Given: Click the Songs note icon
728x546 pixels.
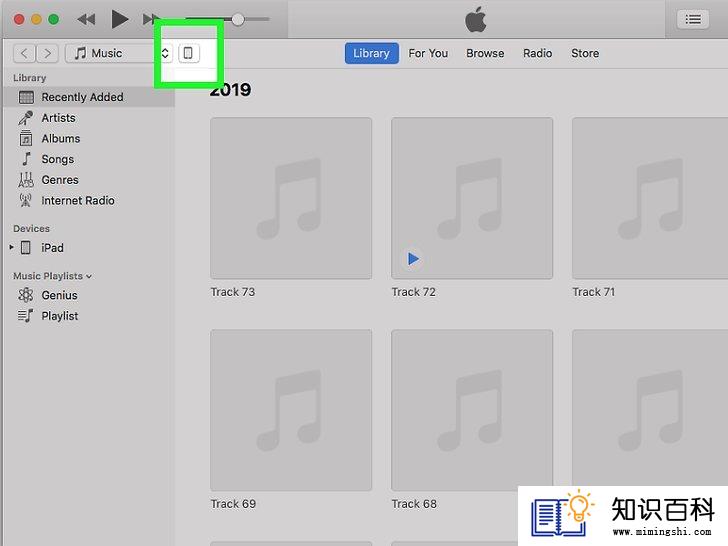Looking at the screenshot, I should [x=26, y=159].
